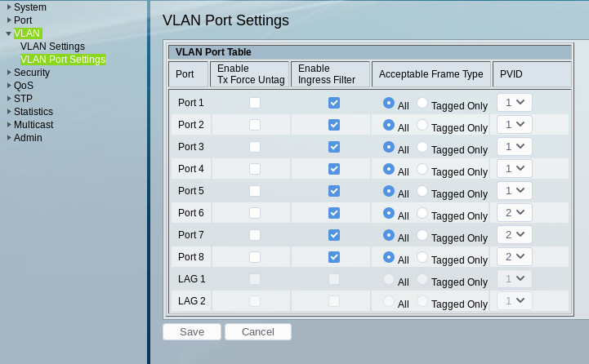Disable Ingress Filter on Port 3
The width and height of the screenshot is (589, 364).
[333, 147]
